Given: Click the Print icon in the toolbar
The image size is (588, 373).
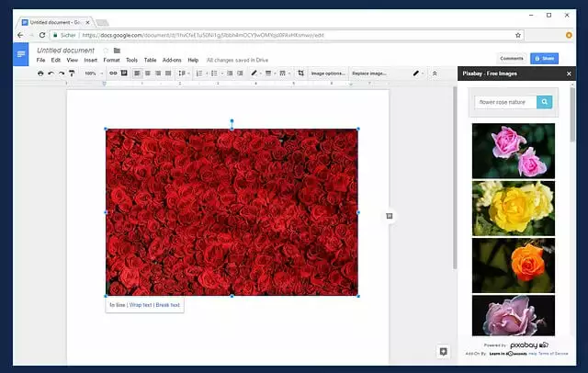Looking at the screenshot, I should [x=40, y=73].
